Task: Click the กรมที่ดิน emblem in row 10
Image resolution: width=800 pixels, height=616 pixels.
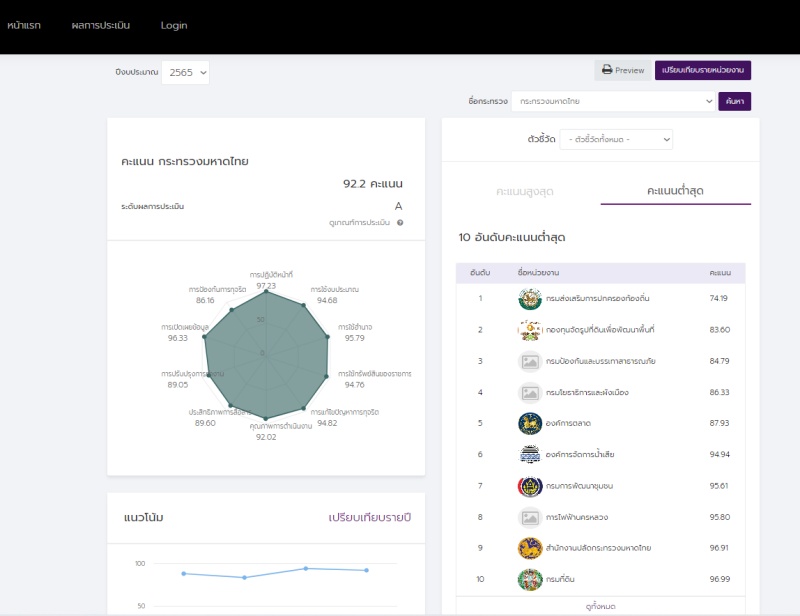Action: coord(529,580)
